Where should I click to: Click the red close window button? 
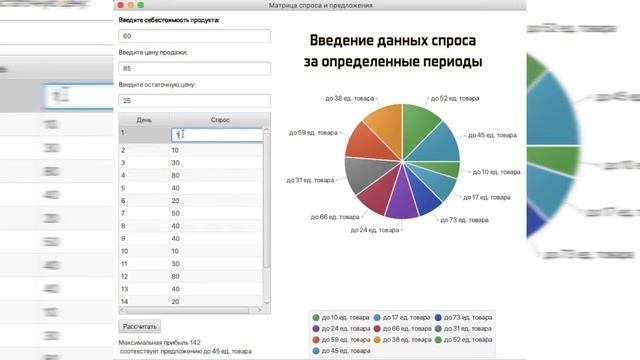[x=120, y=5]
